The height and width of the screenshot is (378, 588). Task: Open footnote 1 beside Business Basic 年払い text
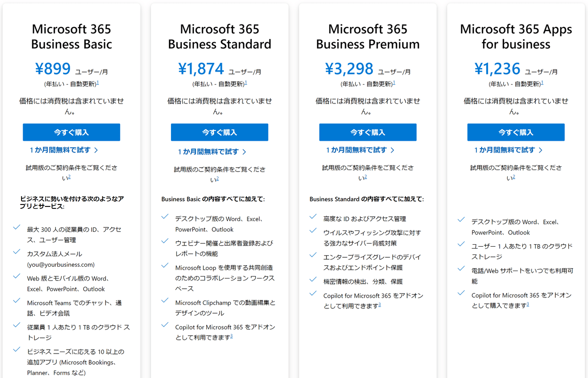tap(98, 82)
